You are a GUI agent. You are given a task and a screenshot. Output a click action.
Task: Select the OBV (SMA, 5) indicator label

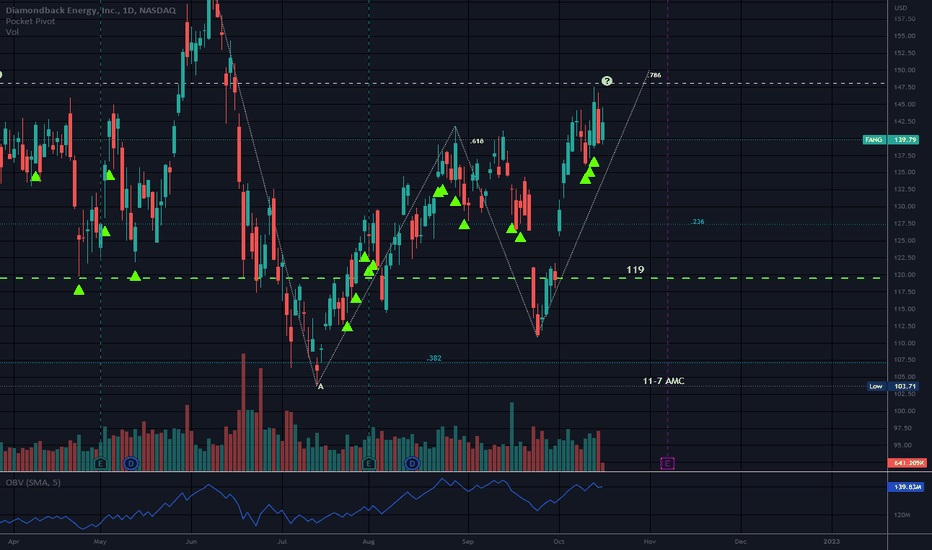coord(33,482)
